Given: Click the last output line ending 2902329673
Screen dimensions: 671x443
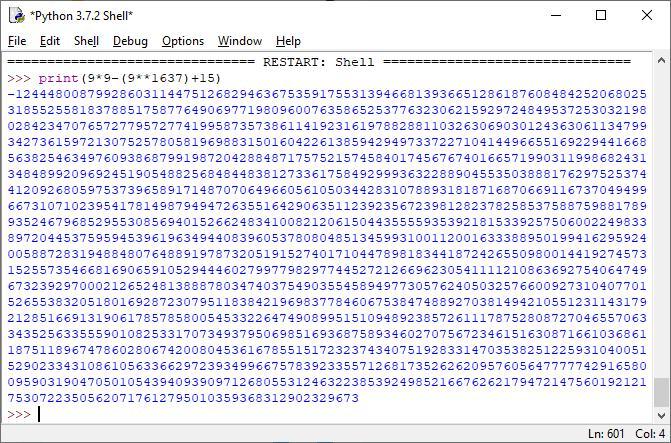Looking at the screenshot, I should pyautogui.click(x=183, y=398).
